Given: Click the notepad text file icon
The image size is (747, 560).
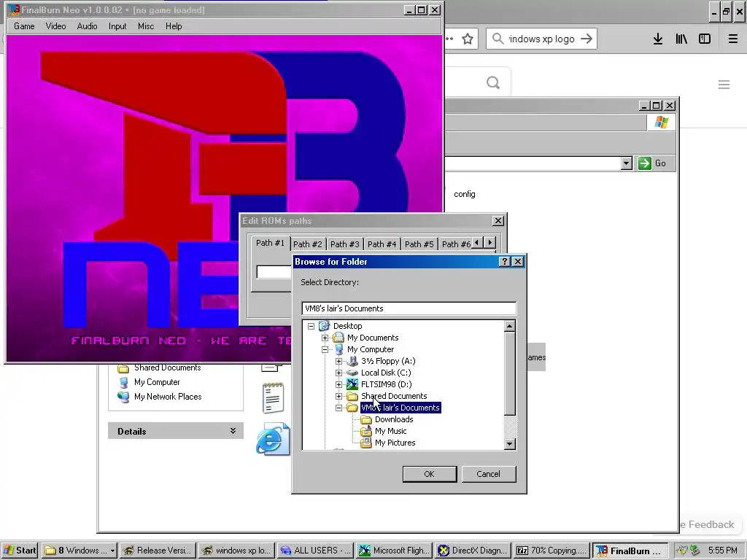Looking at the screenshot, I should point(273,398).
